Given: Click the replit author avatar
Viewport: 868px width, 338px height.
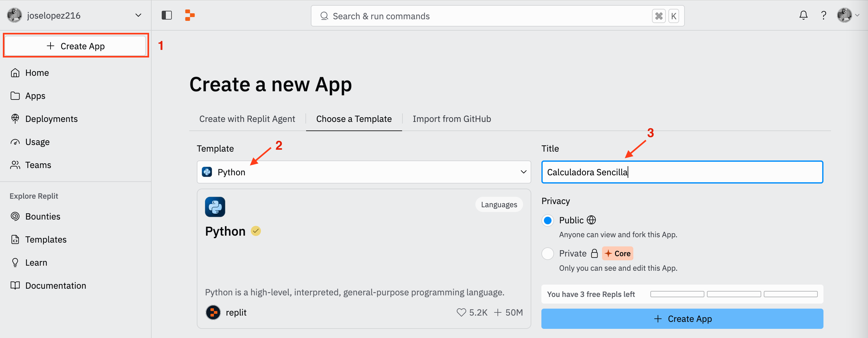Looking at the screenshot, I should pos(213,312).
